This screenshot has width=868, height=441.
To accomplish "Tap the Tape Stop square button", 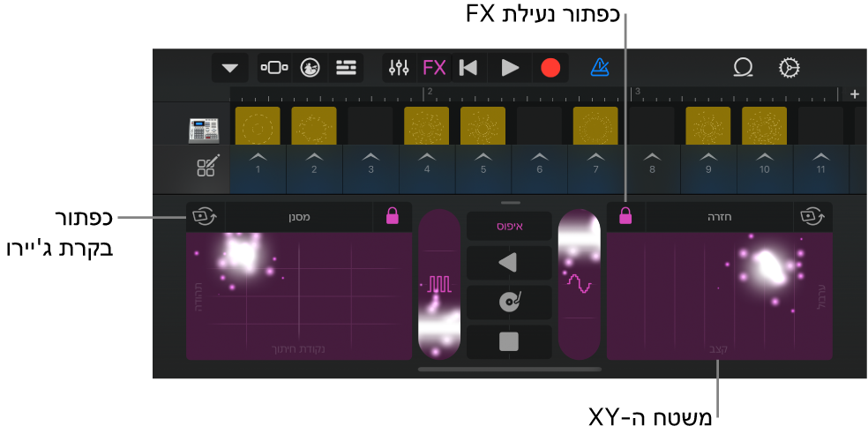I will pos(509,342).
